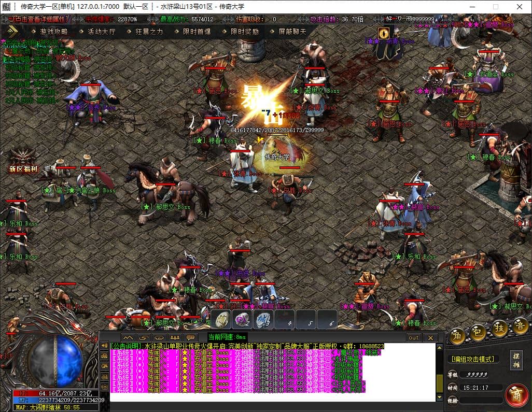Click the 杀怪爆率 22870% stat
This screenshot has width=532, height=412.
[x=110, y=19]
